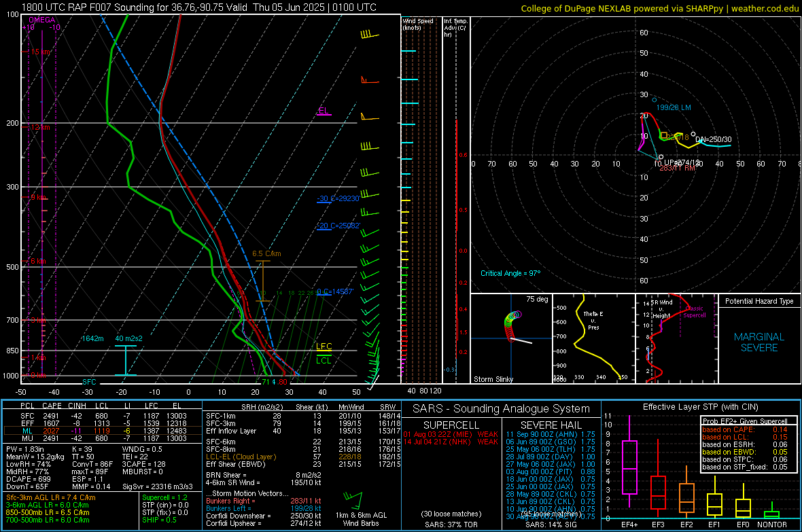This screenshot has width=802, height=532.
Task: Click the SARS: 14% SIG text
Action: tap(551, 525)
